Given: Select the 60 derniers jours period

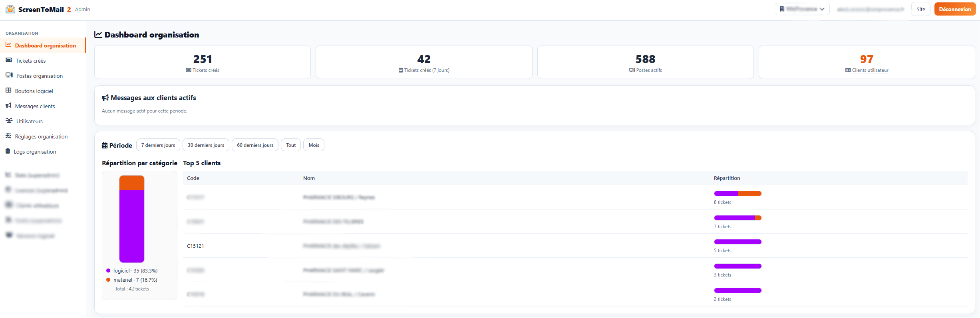Looking at the screenshot, I should tap(255, 145).
